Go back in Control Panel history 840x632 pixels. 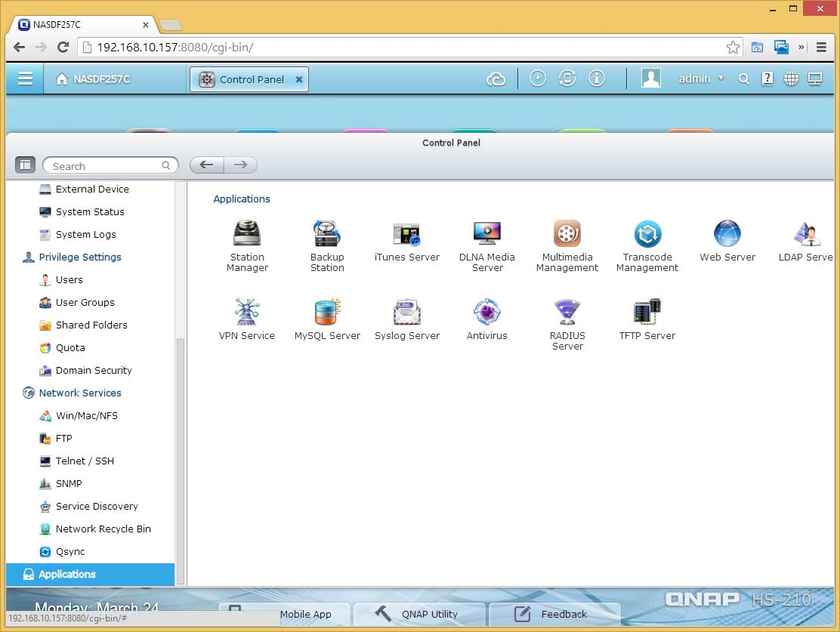pyautogui.click(x=207, y=165)
